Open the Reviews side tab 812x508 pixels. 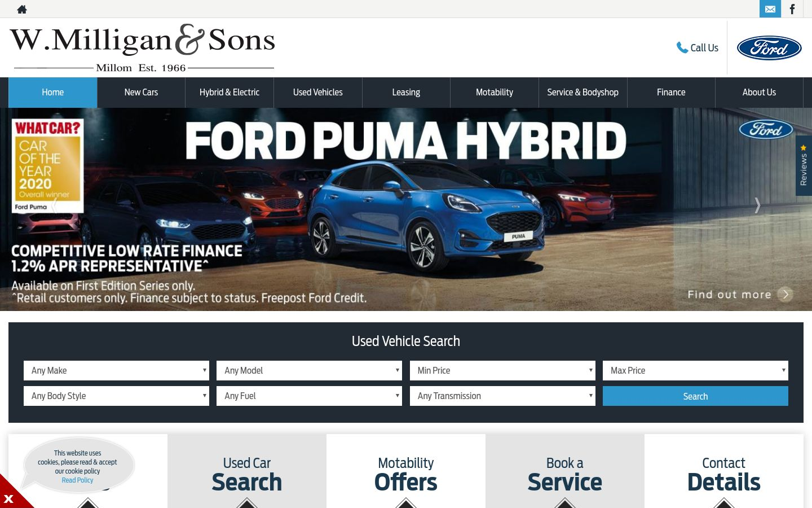tap(804, 165)
